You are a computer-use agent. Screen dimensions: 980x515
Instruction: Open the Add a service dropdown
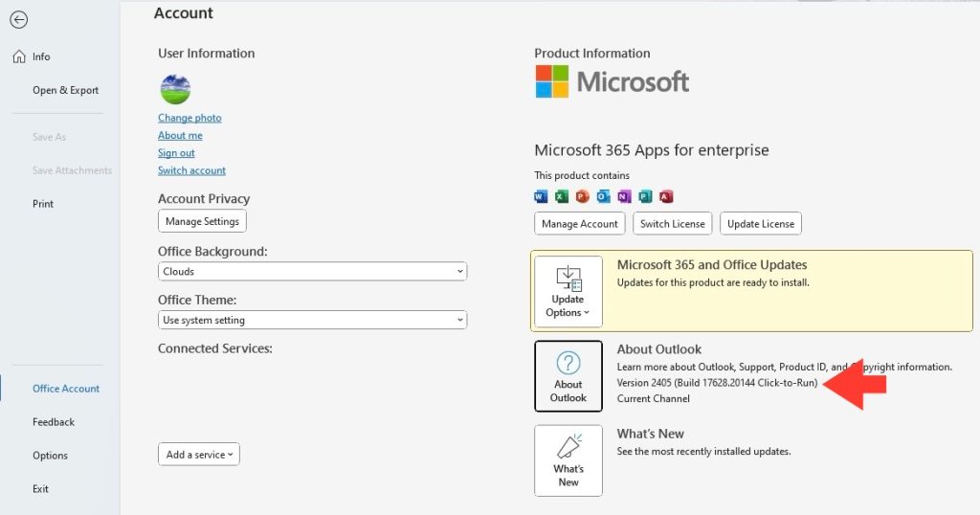[199, 455]
